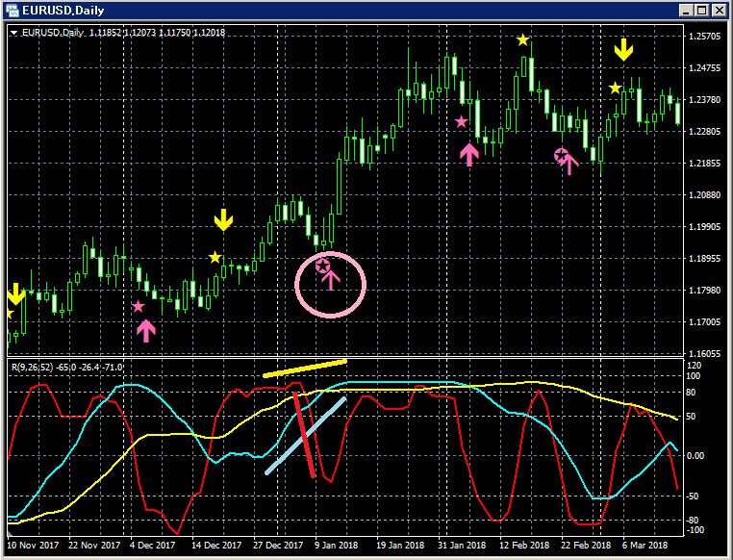
Task: Select the circled star near 22 Feb 2018 candles
Action: (561, 155)
